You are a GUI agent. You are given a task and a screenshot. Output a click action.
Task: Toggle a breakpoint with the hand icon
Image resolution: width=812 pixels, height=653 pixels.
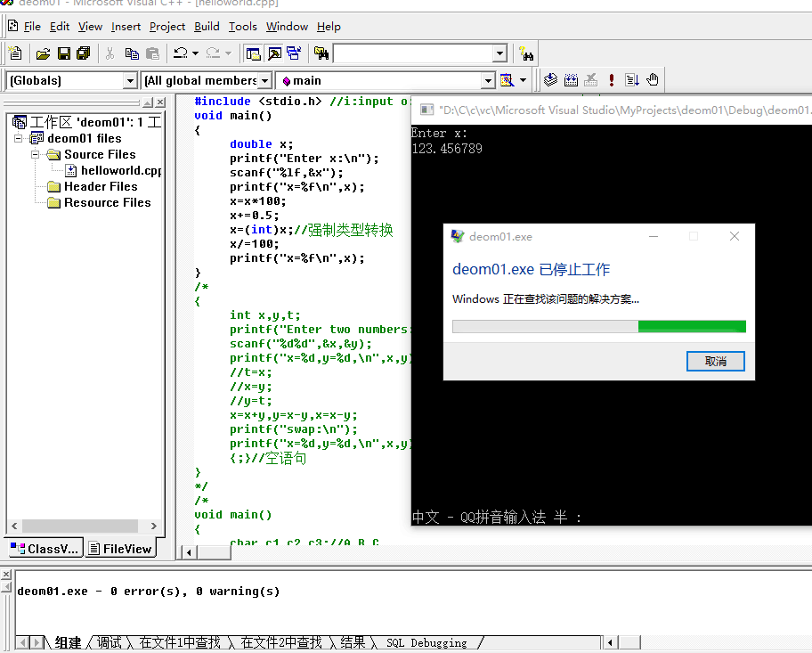tap(653, 80)
